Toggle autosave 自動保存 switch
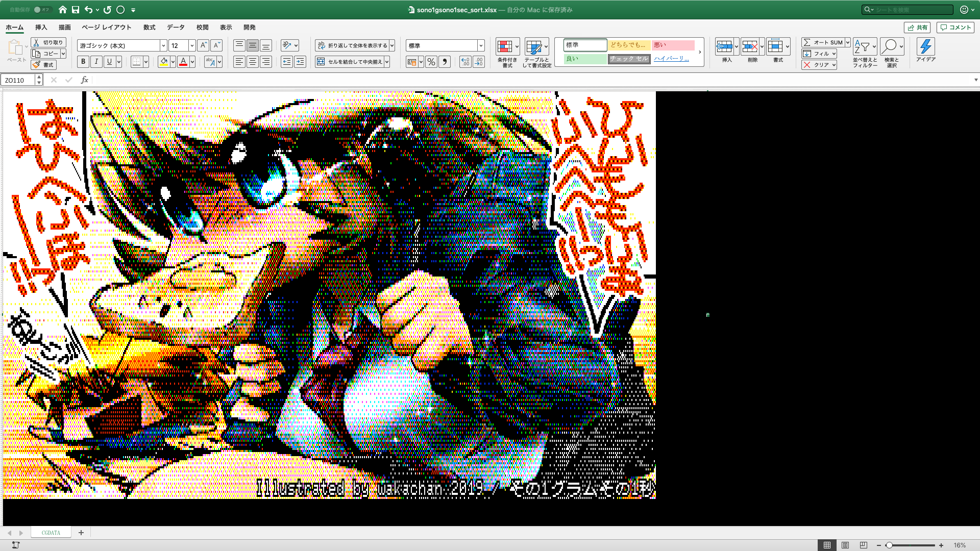 (42, 10)
